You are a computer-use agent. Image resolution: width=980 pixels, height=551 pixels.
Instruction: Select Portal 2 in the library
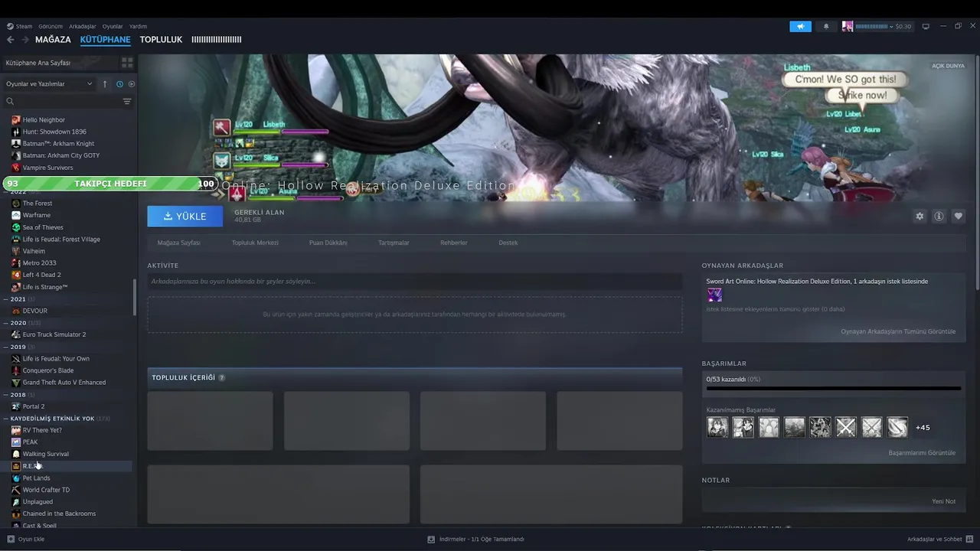tap(34, 406)
